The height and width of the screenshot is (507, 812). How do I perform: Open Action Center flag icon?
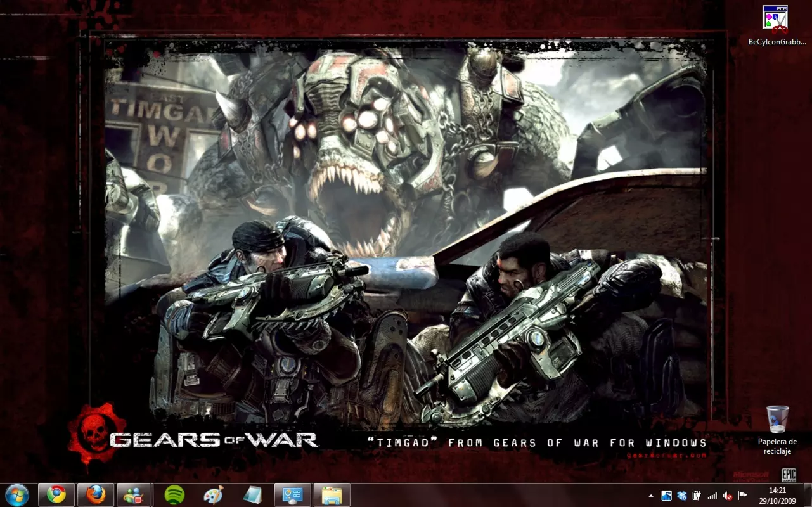pos(743,496)
